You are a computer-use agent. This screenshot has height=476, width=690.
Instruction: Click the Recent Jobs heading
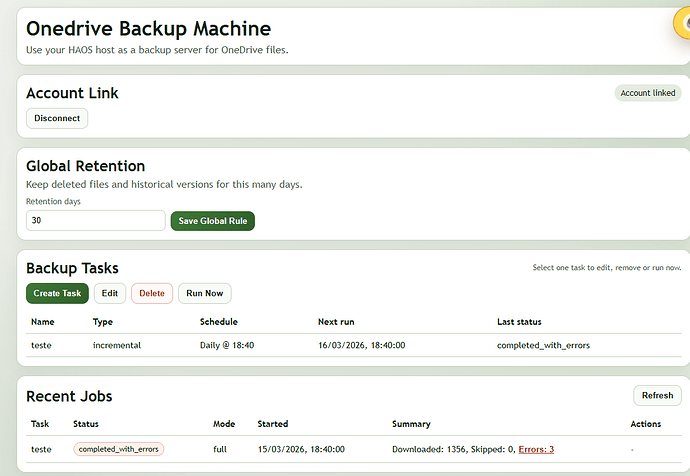(x=69, y=396)
